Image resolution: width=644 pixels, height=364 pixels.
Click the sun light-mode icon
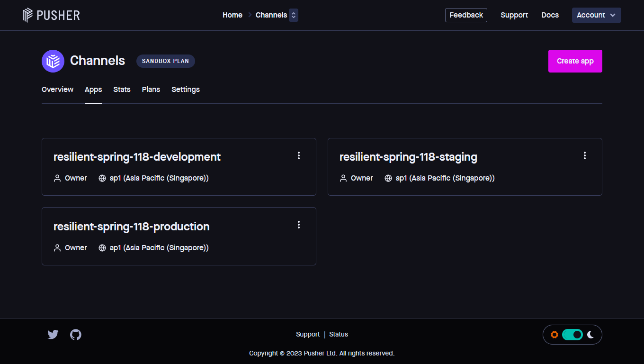click(x=555, y=335)
